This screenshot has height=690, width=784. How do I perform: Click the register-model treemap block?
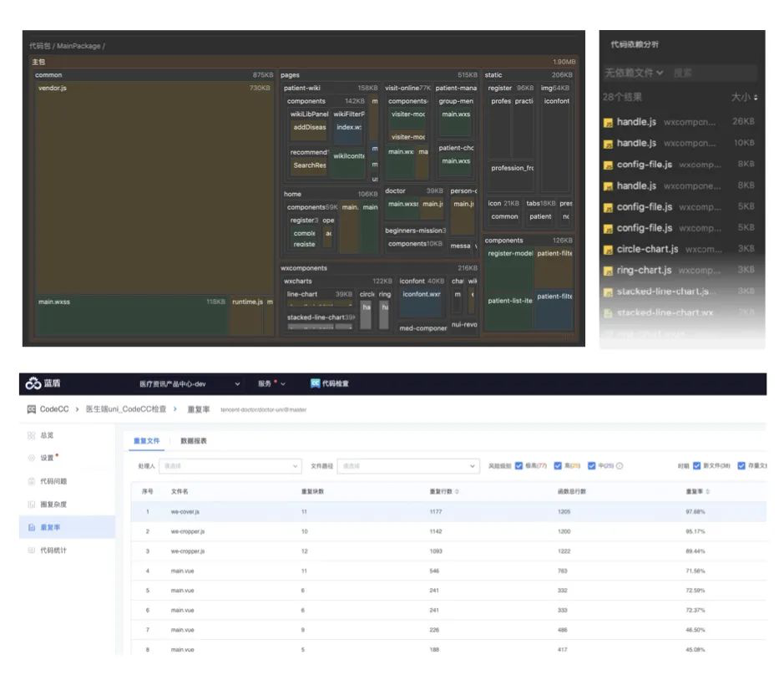coord(510,269)
